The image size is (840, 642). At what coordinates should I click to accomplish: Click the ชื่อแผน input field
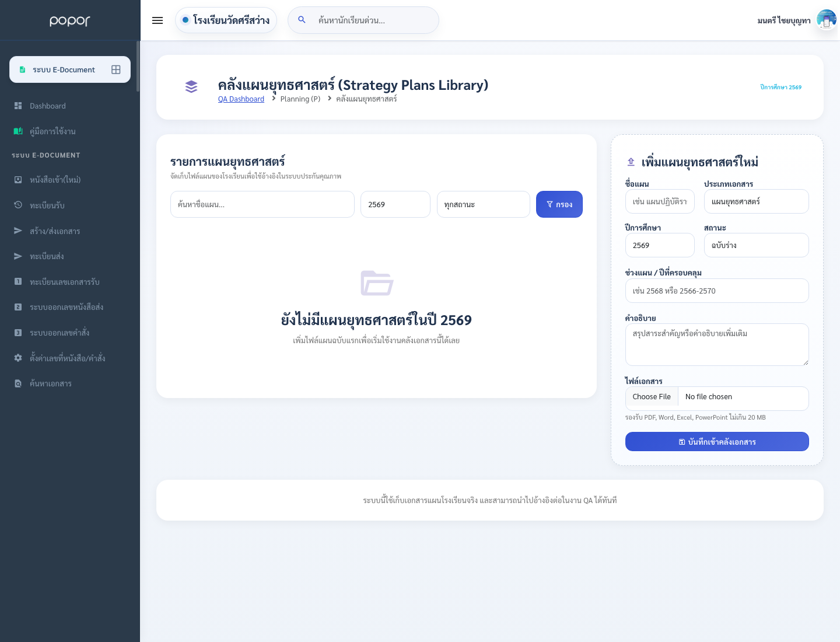pyautogui.click(x=660, y=201)
